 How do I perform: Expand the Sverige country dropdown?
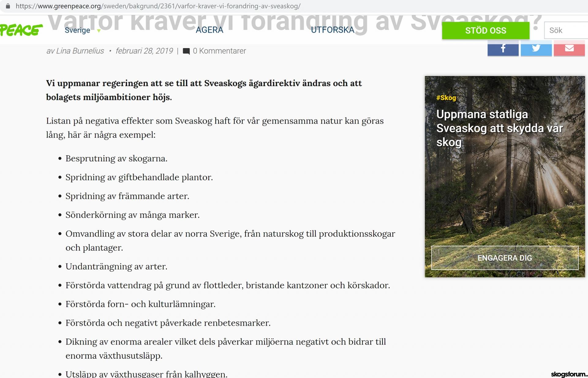[83, 30]
